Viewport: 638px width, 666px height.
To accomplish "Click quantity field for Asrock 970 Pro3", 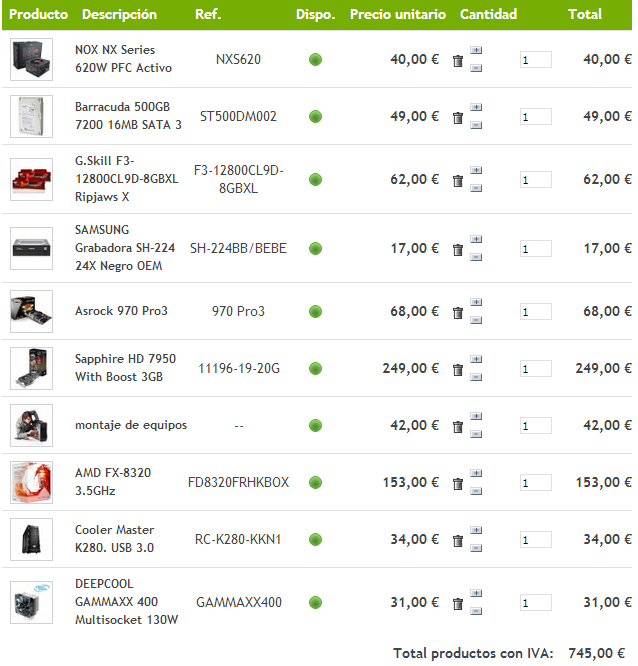I will (x=536, y=312).
